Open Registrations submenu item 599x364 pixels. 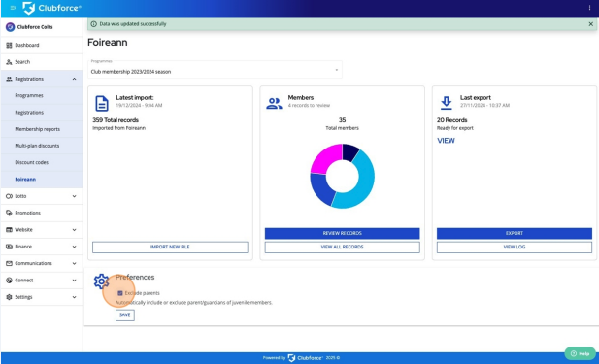click(x=29, y=113)
